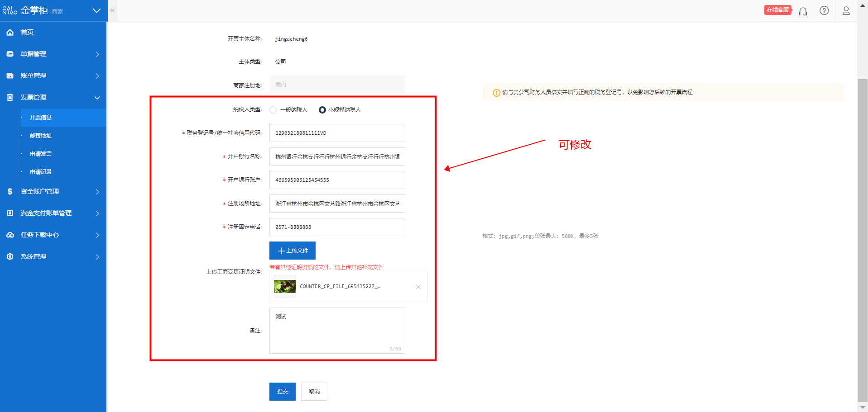
Task: Collapse the 发票管理 menu chevron
Action: (97, 98)
